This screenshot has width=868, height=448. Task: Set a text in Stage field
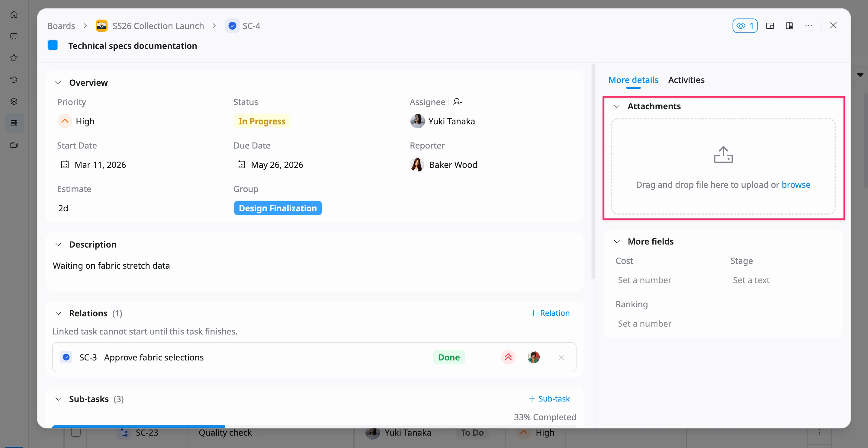751,280
